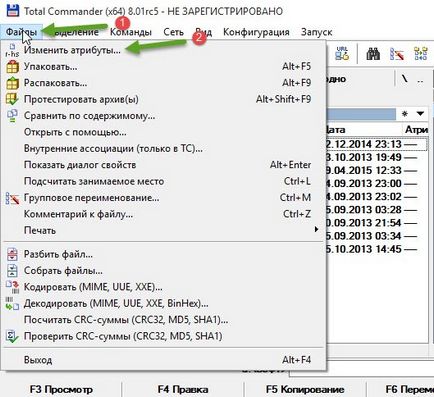
Task: Open the Сеть menu
Action: coord(173,32)
